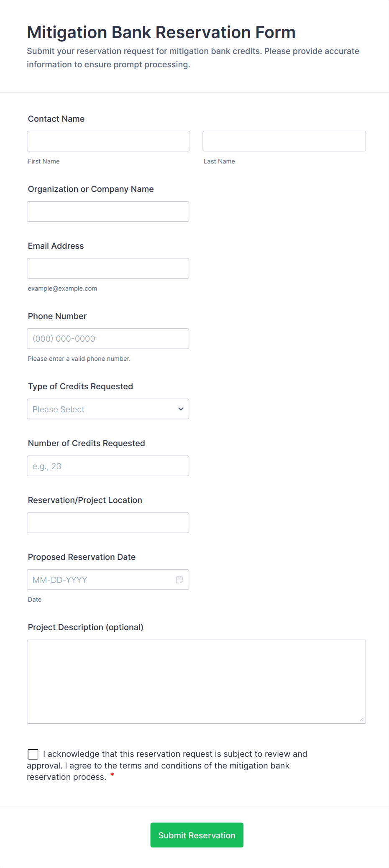Image resolution: width=389 pixels, height=868 pixels.
Task: Click the Proposed Reservation Date input
Action: (x=100, y=580)
